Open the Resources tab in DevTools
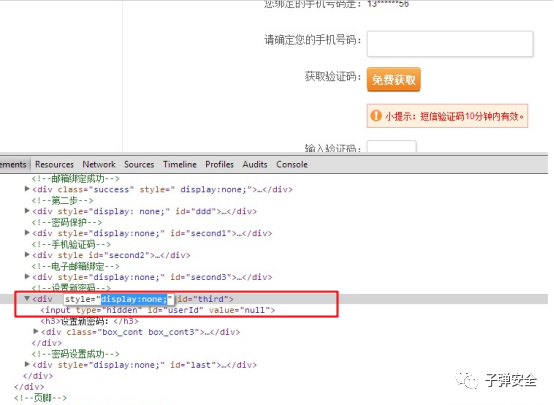The image size is (554, 405). [x=54, y=164]
